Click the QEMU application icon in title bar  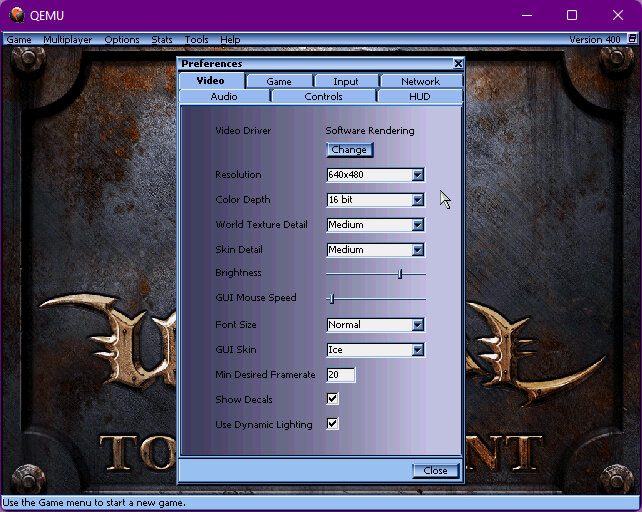17,15
